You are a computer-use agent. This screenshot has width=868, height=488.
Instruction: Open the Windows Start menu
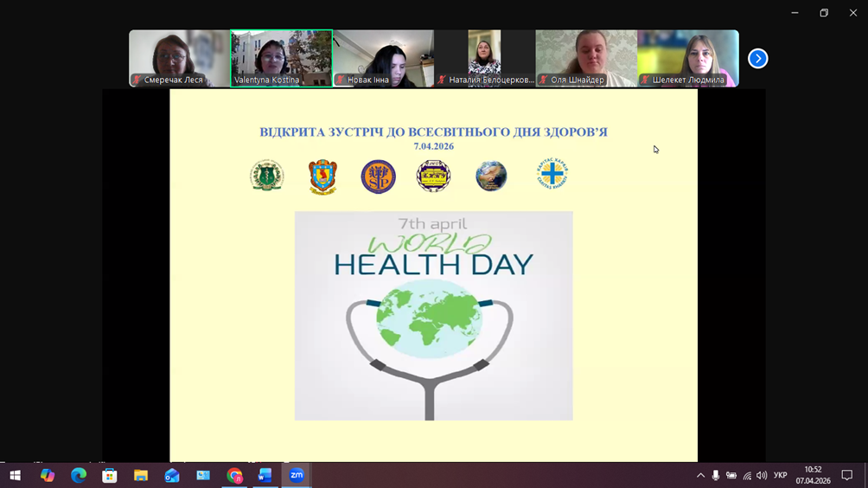(15, 475)
